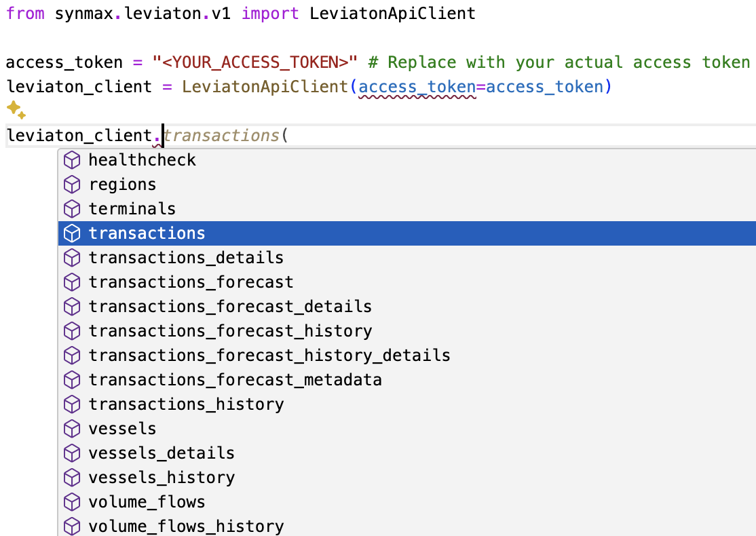The image size is (756, 536).
Task: Click the cube icon beside regions
Action: point(72,185)
